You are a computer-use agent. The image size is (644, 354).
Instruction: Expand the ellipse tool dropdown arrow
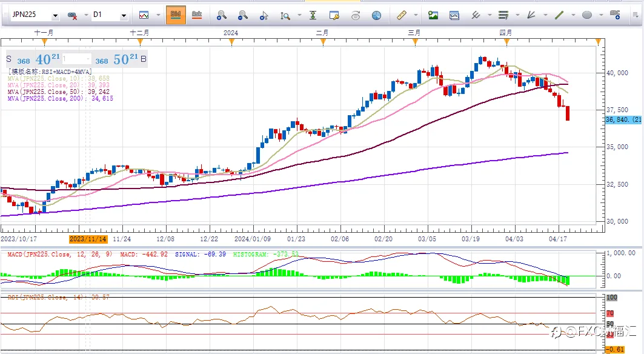(601, 15)
